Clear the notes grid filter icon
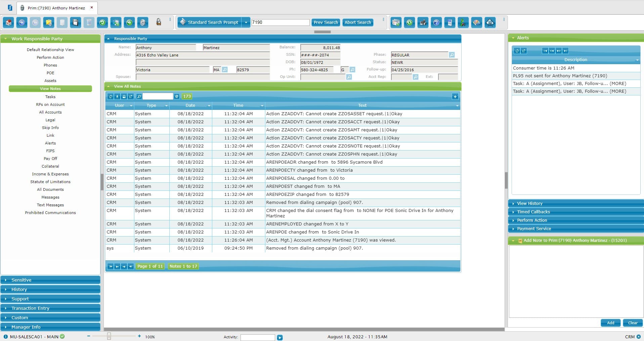This screenshot has height=341, width=644. point(177,96)
